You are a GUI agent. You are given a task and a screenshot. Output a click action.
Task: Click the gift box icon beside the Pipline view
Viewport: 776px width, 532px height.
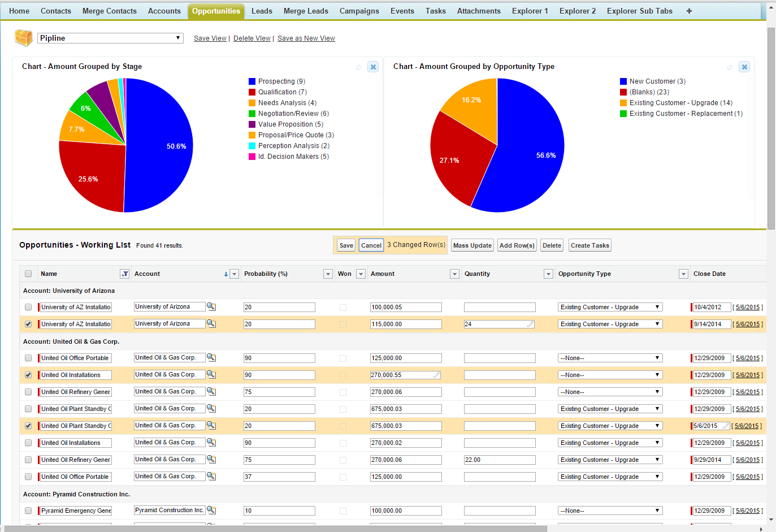[23, 37]
